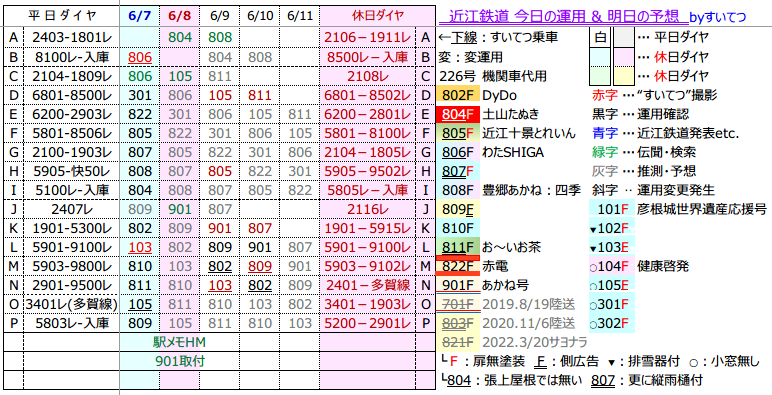This screenshot has height=395, width=772.
Task: Click the 2104-1809レ weekday cell
Action: 71,76
